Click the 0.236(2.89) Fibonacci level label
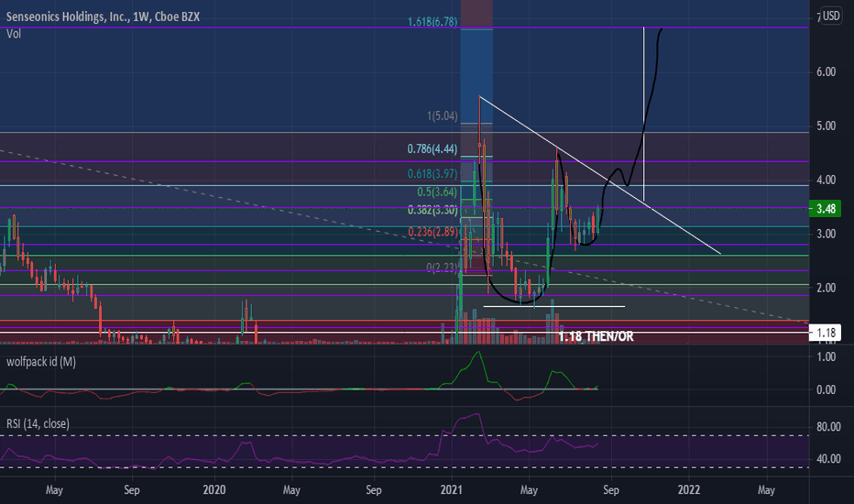The height and width of the screenshot is (504, 854). 432,232
